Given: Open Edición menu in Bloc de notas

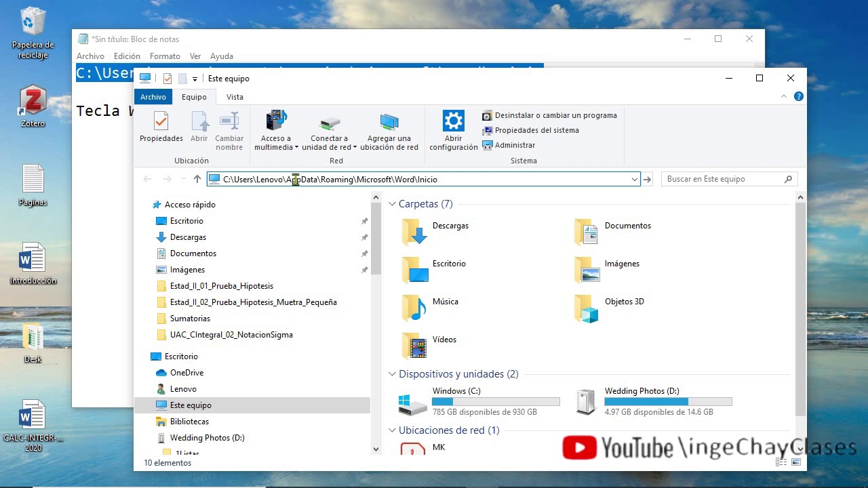Looking at the screenshot, I should pos(127,56).
